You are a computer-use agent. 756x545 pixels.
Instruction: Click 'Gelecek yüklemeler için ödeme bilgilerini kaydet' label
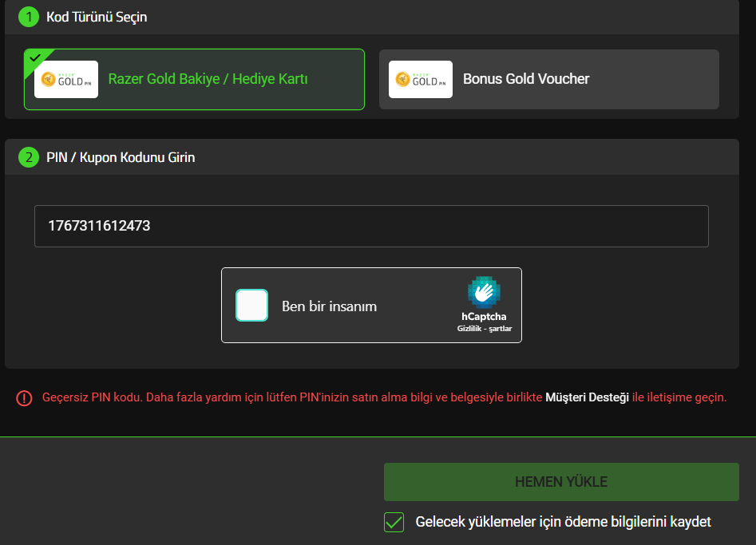(x=563, y=522)
